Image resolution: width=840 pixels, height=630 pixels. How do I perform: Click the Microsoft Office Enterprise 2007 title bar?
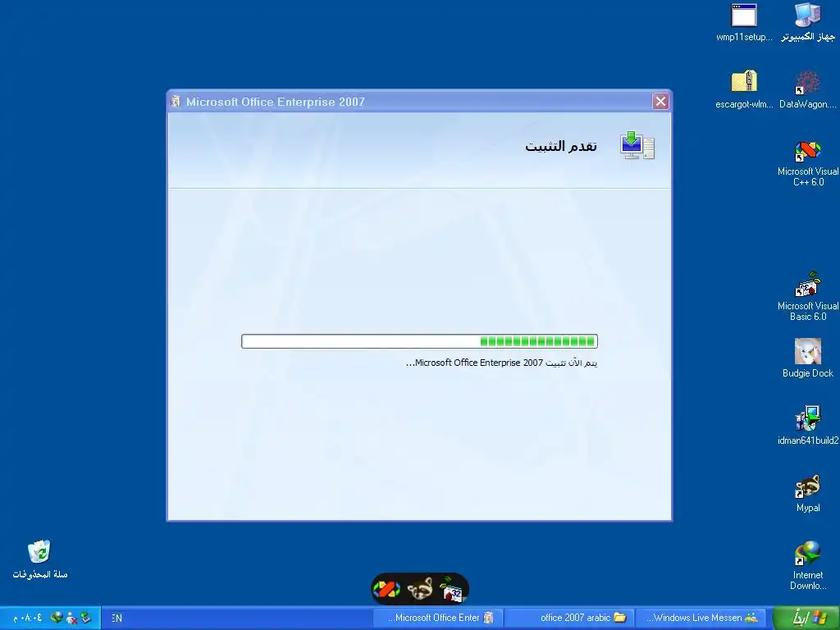pos(419,101)
